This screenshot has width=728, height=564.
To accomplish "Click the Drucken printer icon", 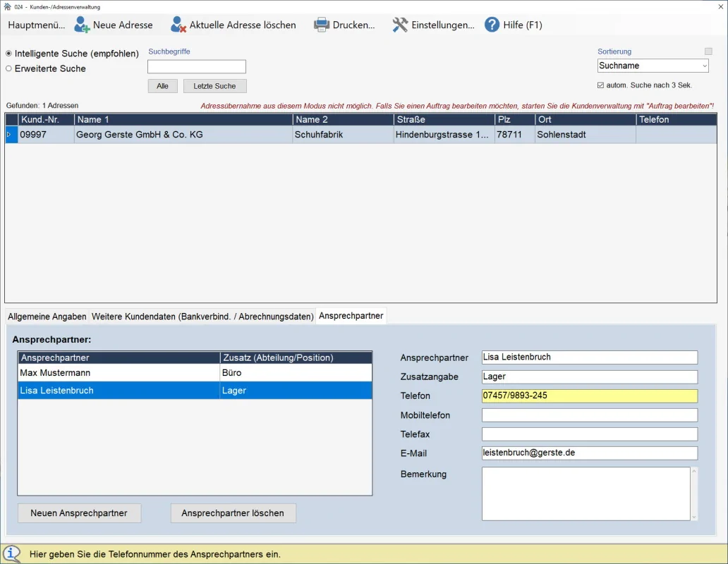I will (322, 25).
